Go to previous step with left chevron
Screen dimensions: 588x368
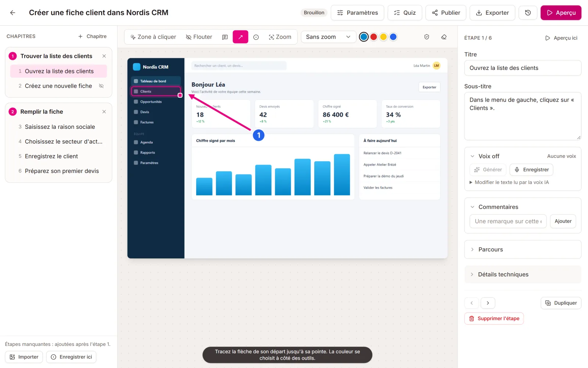tap(472, 303)
